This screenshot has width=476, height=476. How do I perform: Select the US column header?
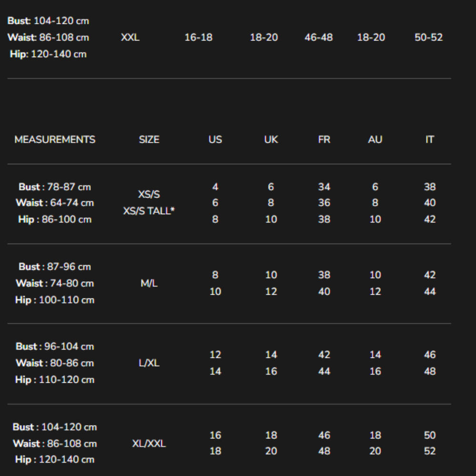tap(215, 140)
